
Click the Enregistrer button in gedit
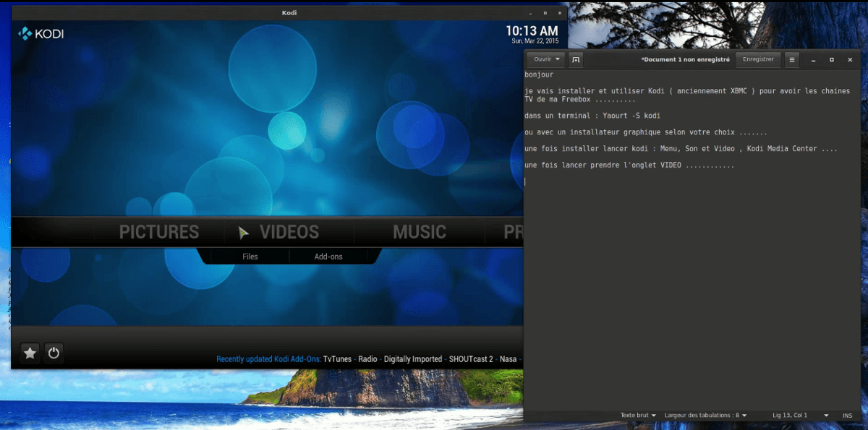pos(758,60)
